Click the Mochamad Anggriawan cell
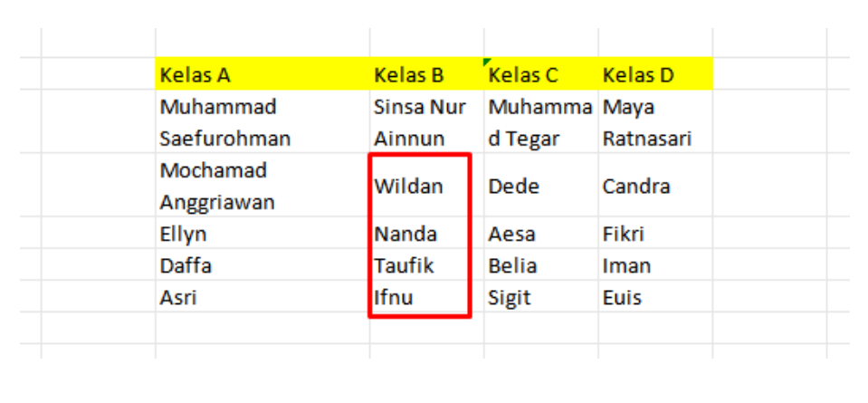 (x=262, y=187)
